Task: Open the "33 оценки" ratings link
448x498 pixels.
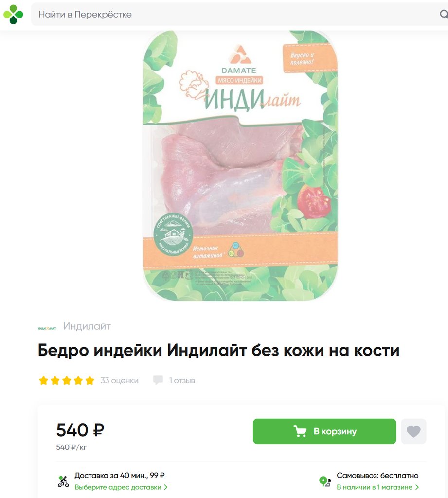Action: tap(120, 380)
